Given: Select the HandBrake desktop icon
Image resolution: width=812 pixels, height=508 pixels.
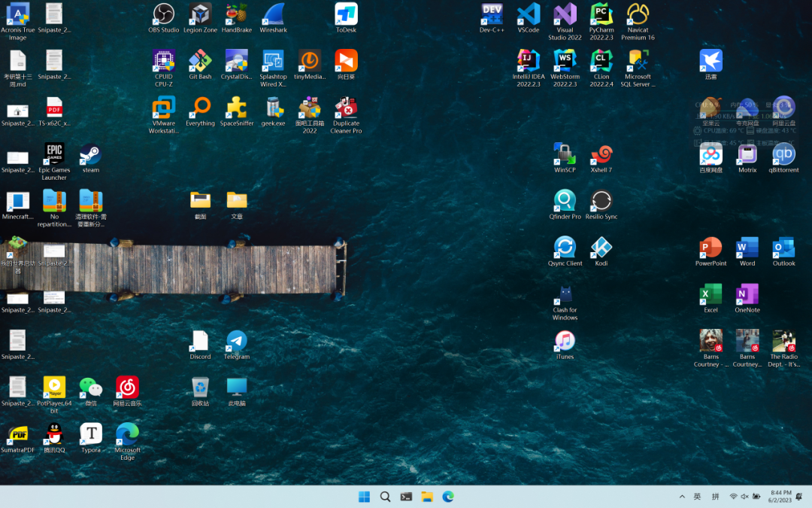Looking at the screenshot, I should 237,18.
